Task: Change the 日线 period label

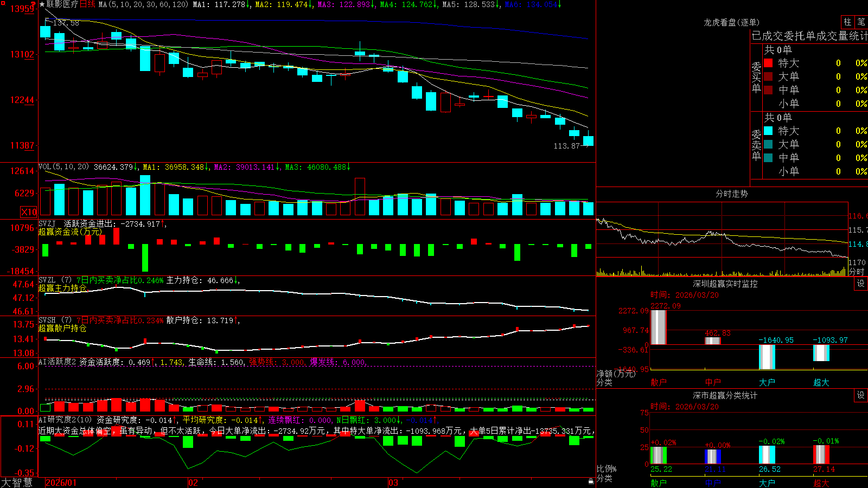Action: (x=87, y=4)
